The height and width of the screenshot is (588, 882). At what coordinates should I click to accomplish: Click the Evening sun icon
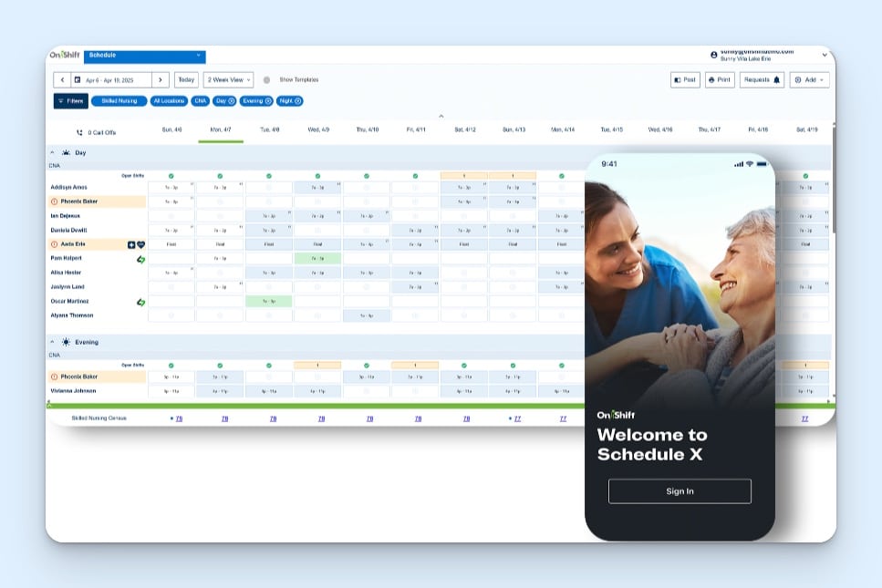point(67,342)
